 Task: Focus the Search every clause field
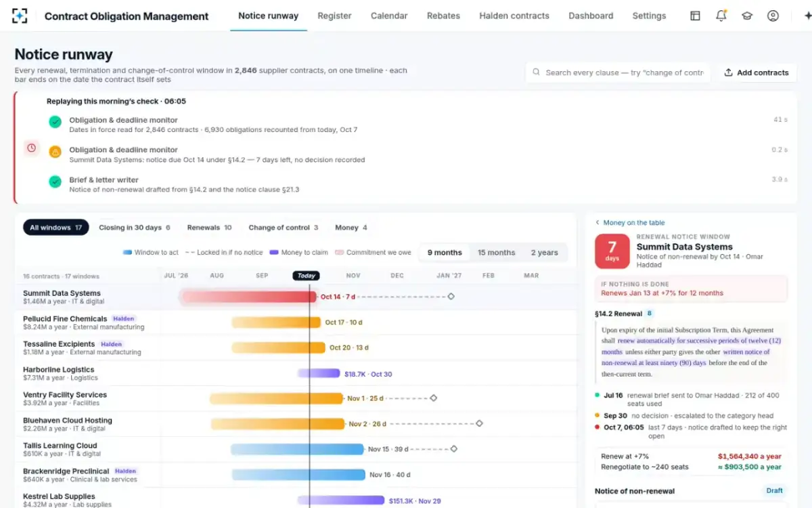(x=618, y=72)
